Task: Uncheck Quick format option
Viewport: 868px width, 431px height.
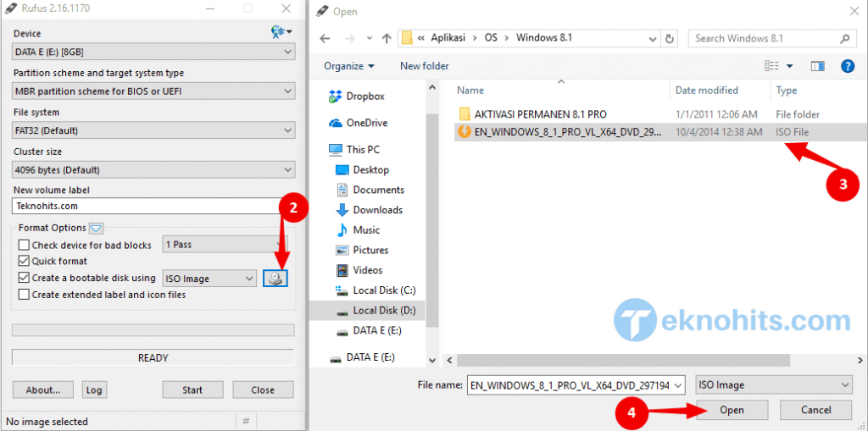Action: pos(24,261)
